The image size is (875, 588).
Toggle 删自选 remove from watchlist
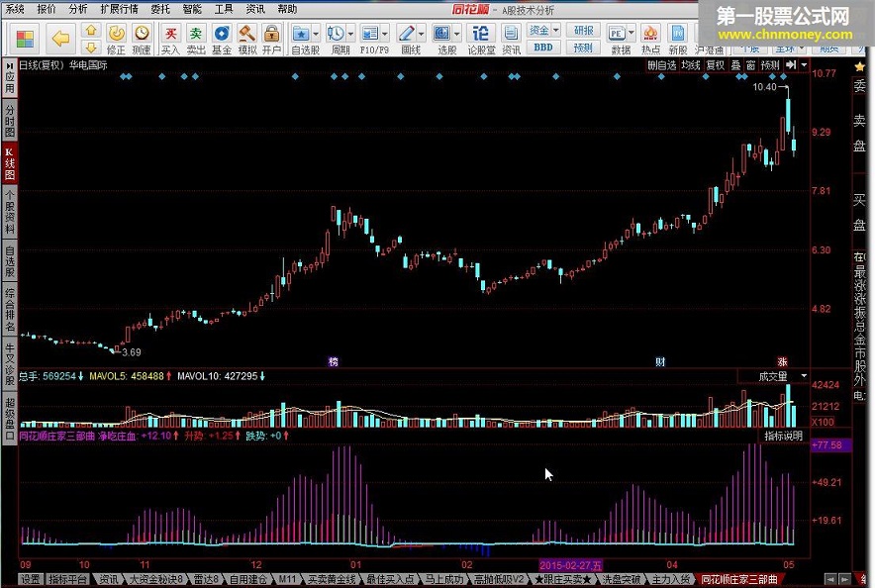pyautogui.click(x=662, y=65)
